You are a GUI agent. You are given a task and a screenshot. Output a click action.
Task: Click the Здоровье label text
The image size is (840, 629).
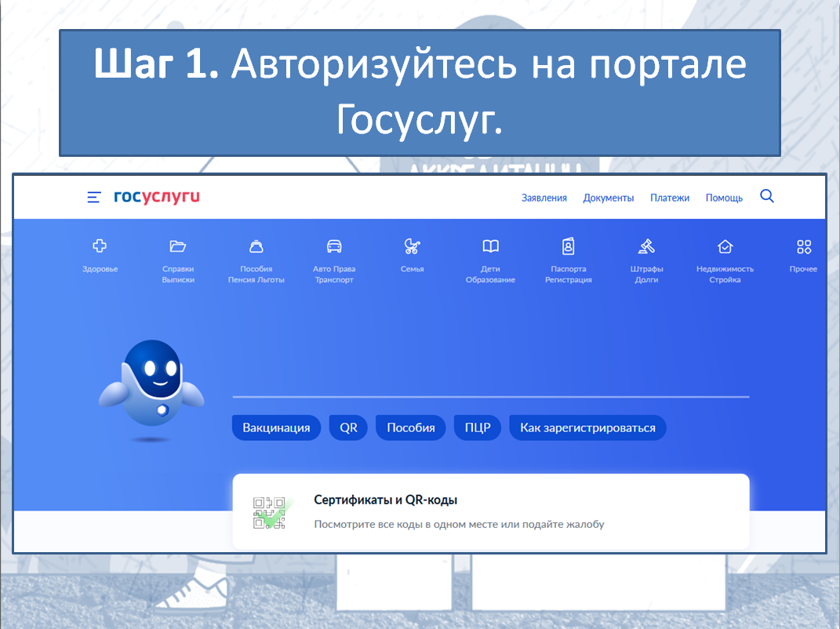pos(100,269)
